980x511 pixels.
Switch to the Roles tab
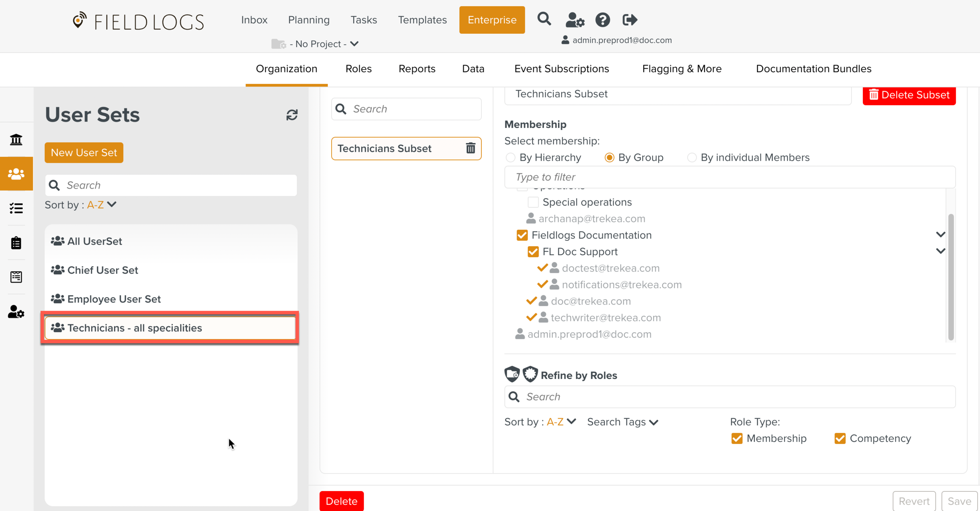click(x=358, y=69)
